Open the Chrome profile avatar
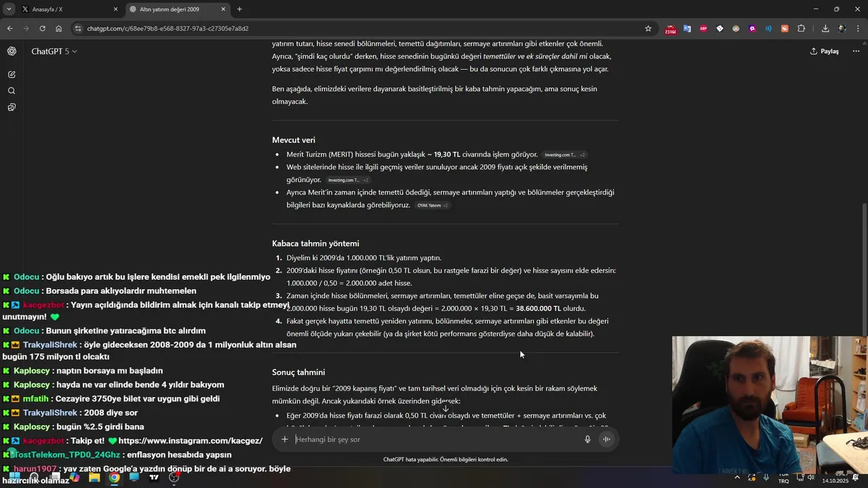This screenshot has height=488, width=868. 842,28
